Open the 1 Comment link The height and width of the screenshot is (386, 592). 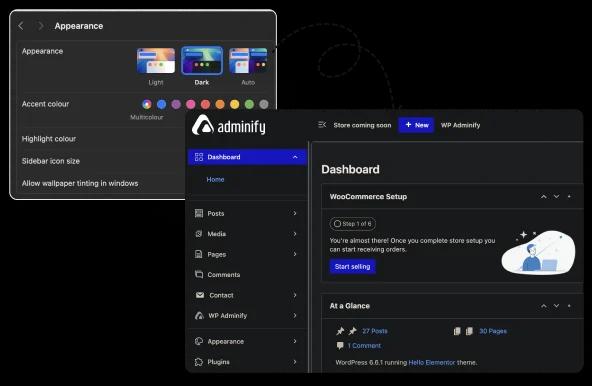pos(364,346)
